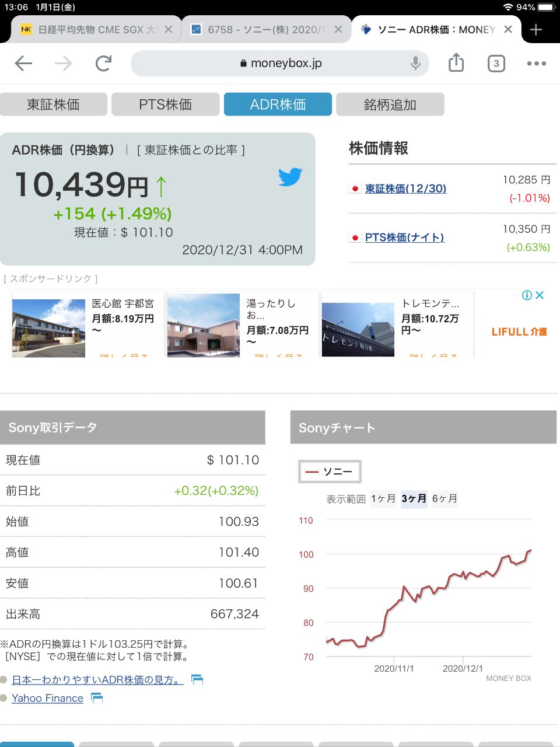Open the 湯ったりし ad thumbnail
This screenshot has height=747, width=560.
(x=204, y=325)
